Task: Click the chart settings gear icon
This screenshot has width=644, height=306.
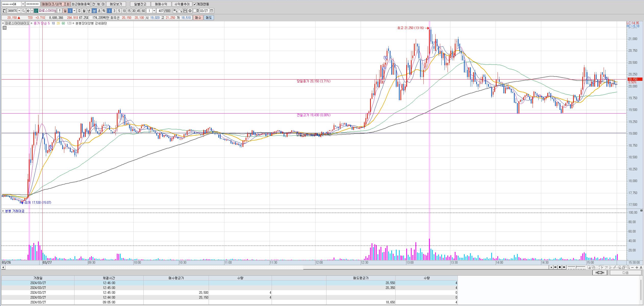Action: click(x=190, y=11)
